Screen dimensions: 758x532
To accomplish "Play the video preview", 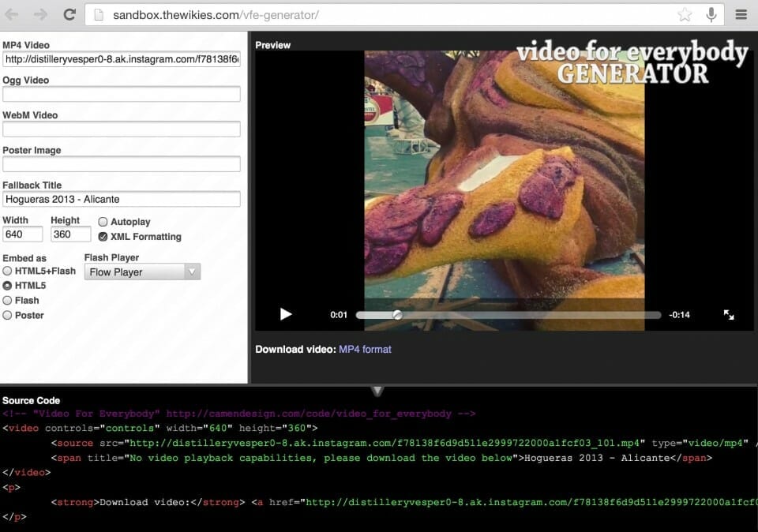I will [286, 314].
